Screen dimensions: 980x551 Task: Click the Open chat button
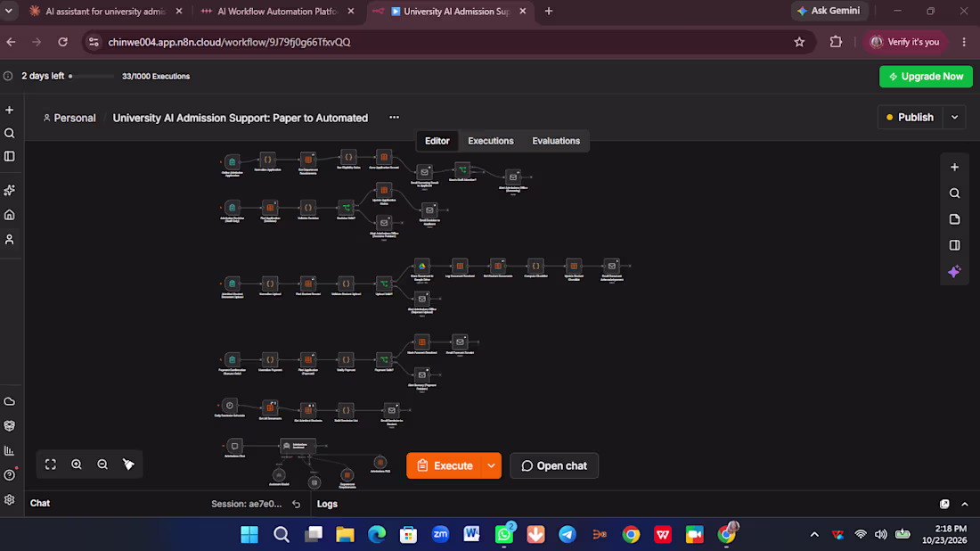(x=554, y=466)
